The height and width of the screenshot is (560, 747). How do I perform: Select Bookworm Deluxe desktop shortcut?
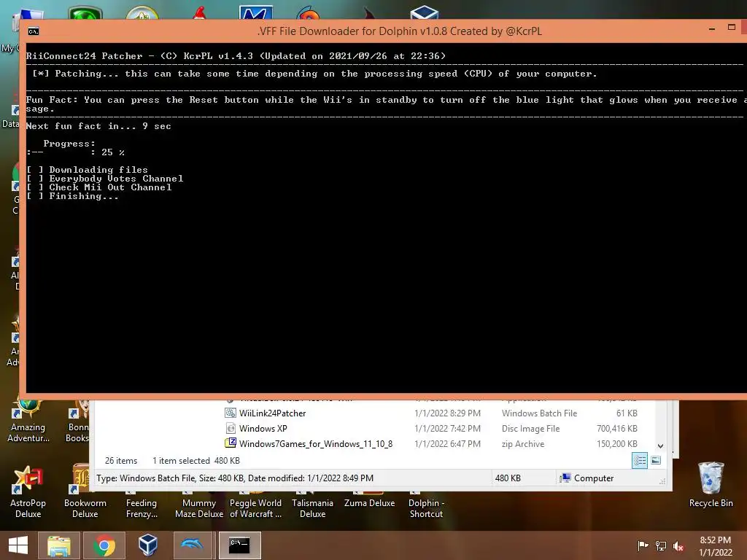tap(85, 492)
